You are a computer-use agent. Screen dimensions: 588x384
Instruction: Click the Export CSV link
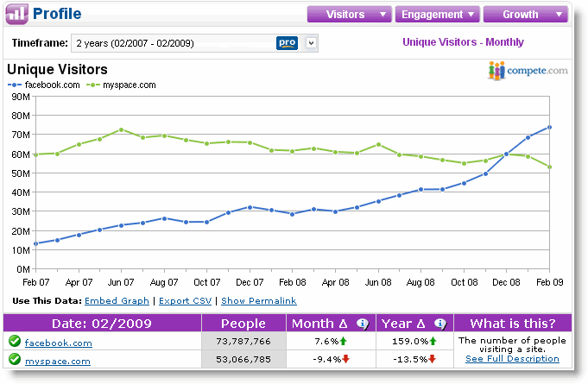(x=186, y=301)
